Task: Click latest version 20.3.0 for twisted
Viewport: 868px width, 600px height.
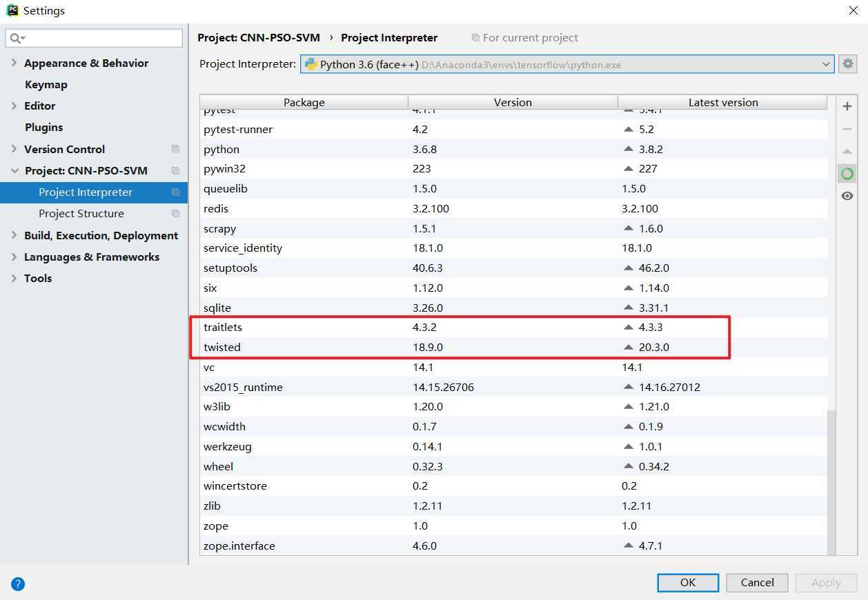Action: pos(654,348)
